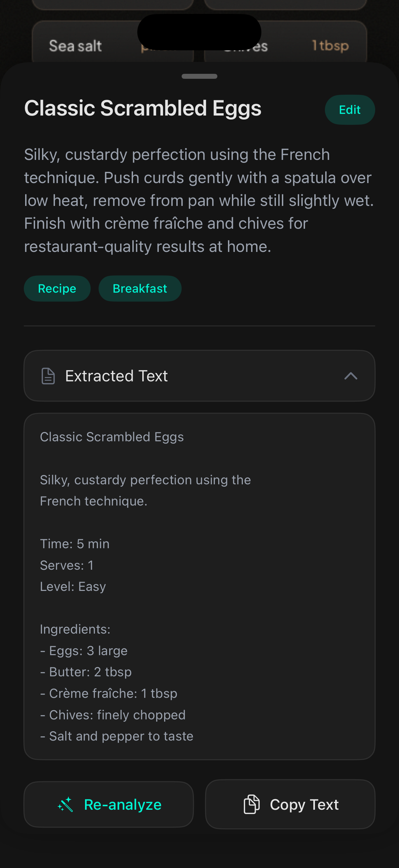
Task: Click the 'Ingredients:' heading in extracted text
Action: click(75, 629)
